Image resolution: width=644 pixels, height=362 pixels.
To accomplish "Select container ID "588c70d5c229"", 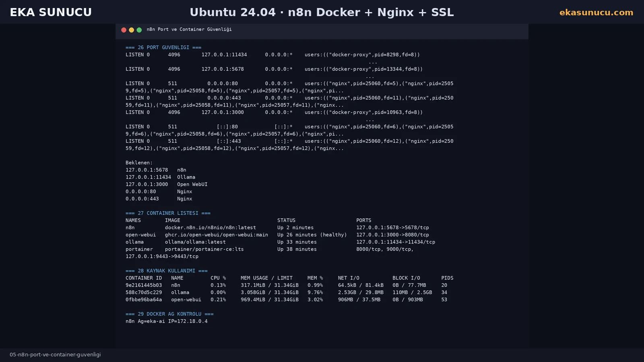I will tap(144, 293).
